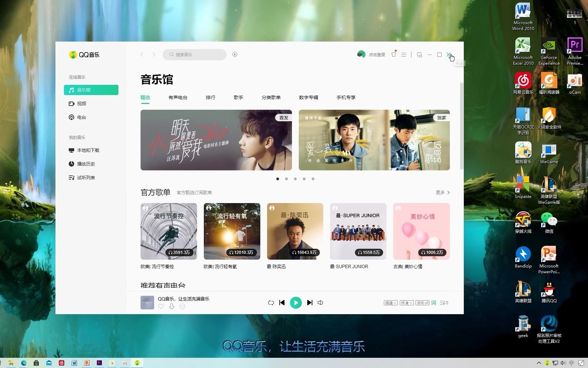Open the 音乐馆 sidebar item

pos(91,90)
